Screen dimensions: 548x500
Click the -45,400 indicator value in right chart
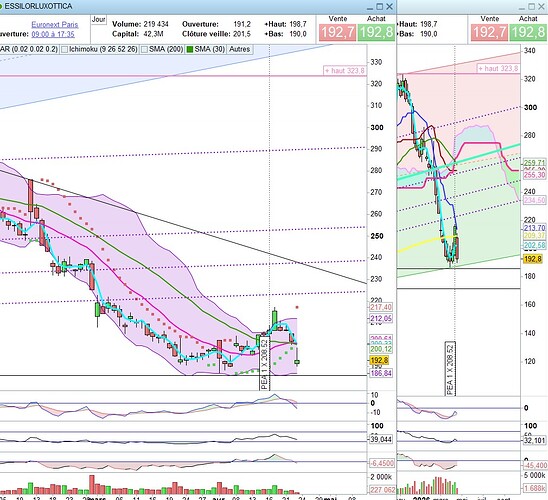535,465
